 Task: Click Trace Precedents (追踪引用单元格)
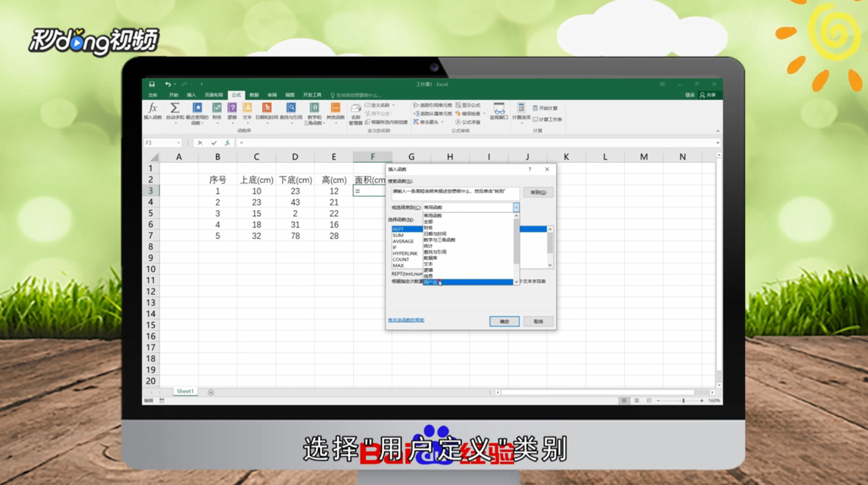click(x=433, y=105)
